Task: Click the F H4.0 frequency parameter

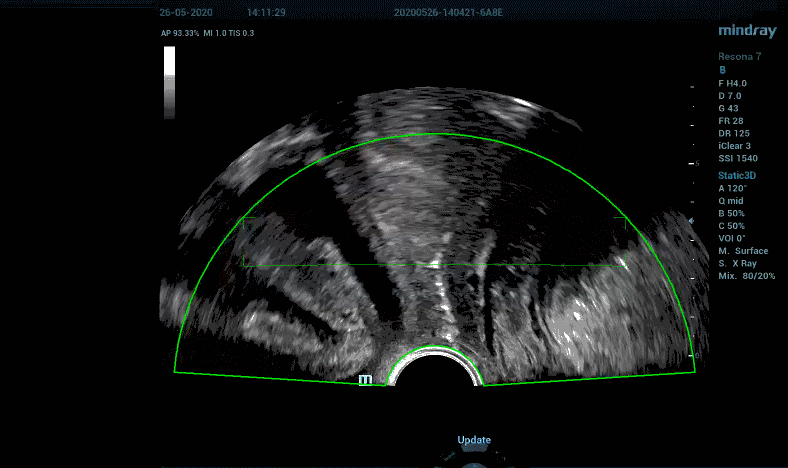Action: click(735, 83)
